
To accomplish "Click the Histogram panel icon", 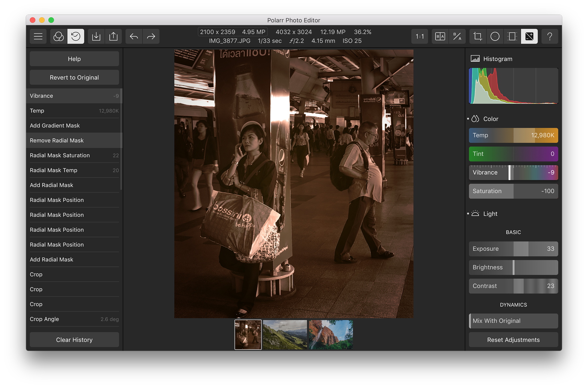I will (475, 59).
